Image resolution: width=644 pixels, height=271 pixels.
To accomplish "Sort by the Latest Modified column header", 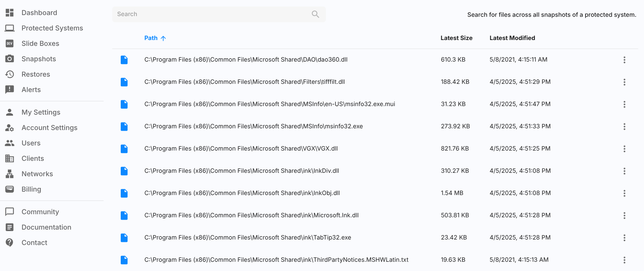I will [512, 38].
